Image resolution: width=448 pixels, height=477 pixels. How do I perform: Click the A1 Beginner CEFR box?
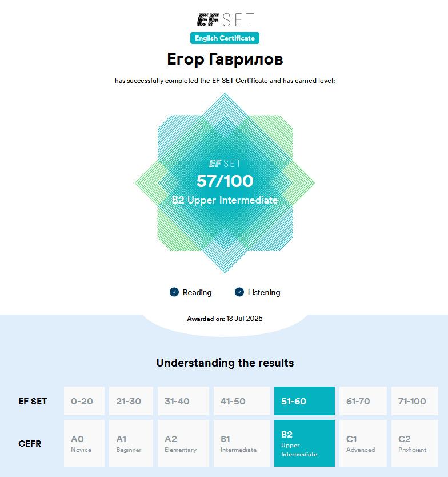(x=131, y=443)
